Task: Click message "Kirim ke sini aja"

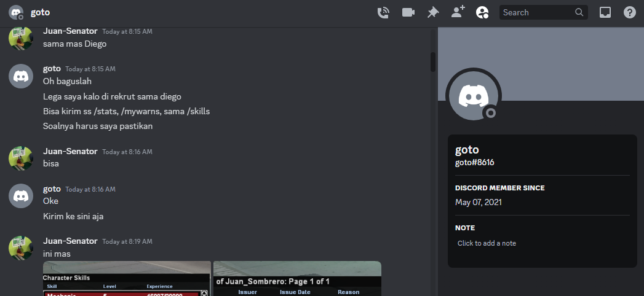Action: [73, 216]
